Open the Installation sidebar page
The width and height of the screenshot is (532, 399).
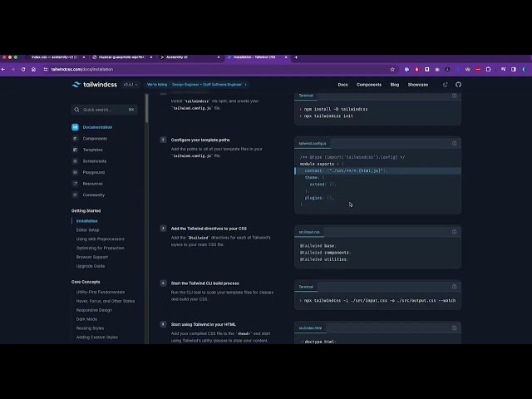(86, 221)
